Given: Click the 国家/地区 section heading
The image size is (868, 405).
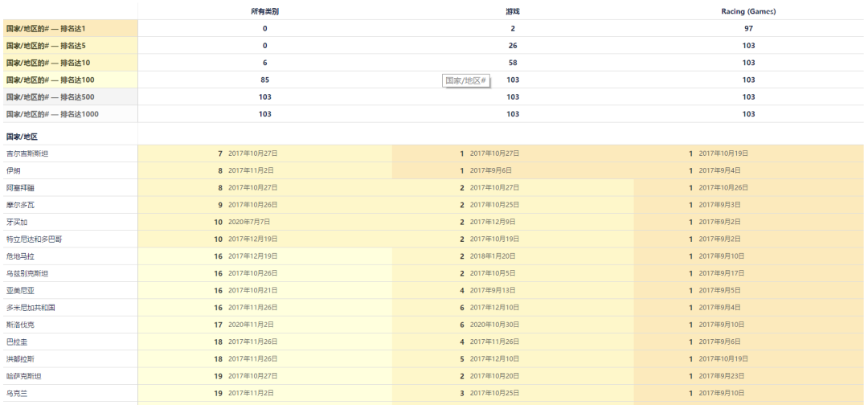Looking at the screenshot, I should (x=23, y=137).
